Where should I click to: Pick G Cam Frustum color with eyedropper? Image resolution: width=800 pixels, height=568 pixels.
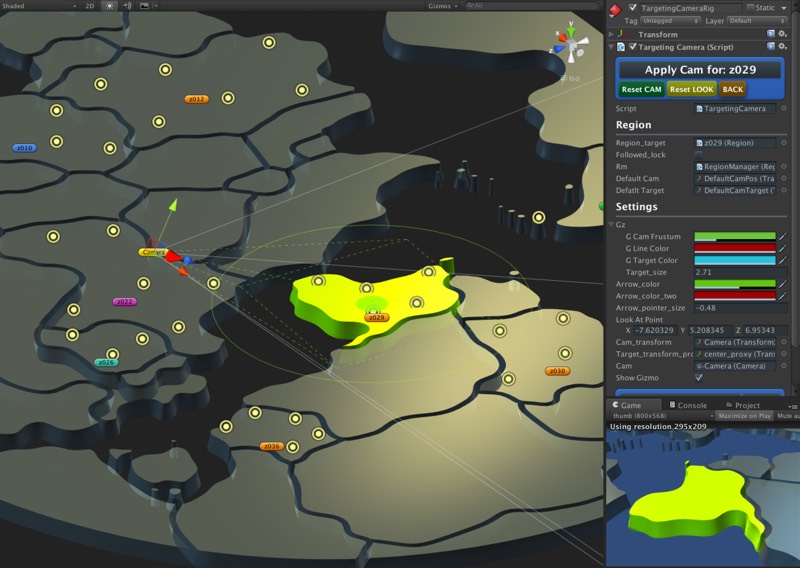783,236
